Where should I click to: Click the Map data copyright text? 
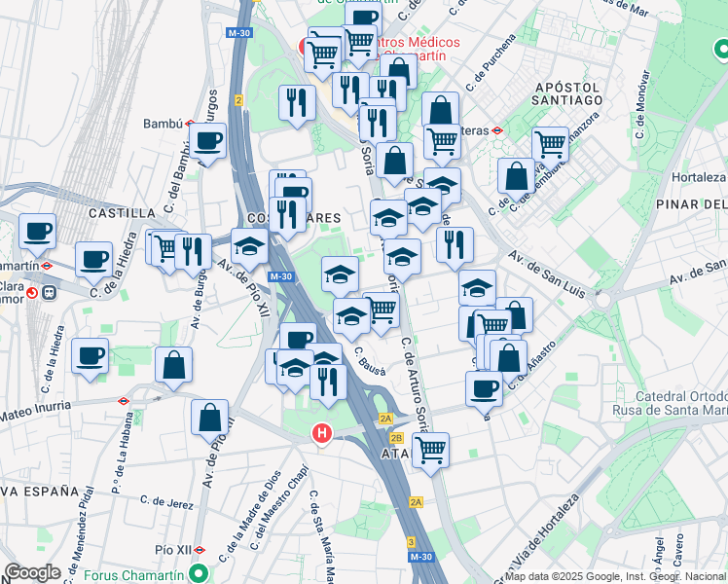pos(616,577)
